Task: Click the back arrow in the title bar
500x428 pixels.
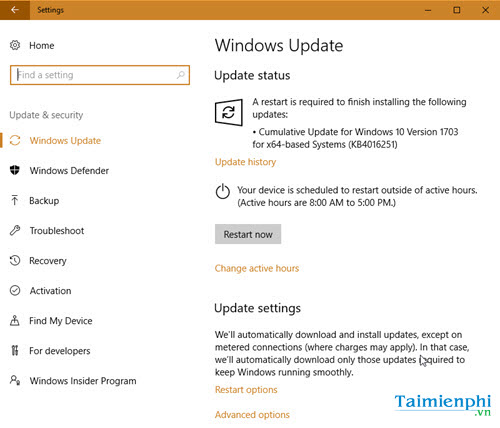Action: click(x=15, y=10)
